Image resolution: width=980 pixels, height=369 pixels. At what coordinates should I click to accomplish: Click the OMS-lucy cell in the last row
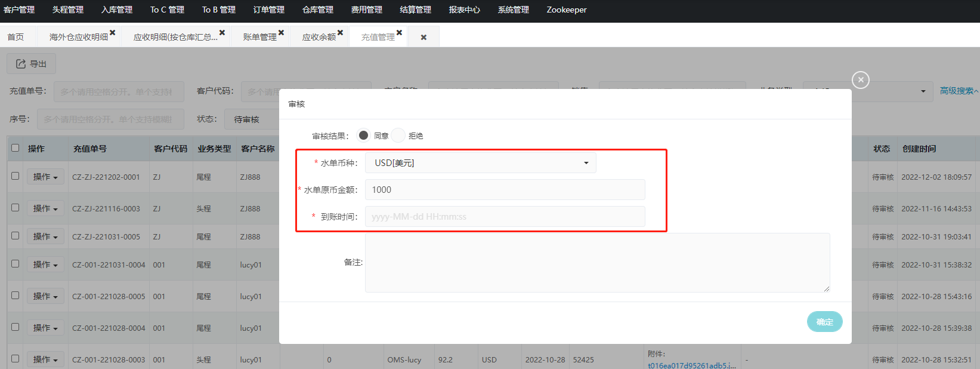point(404,360)
